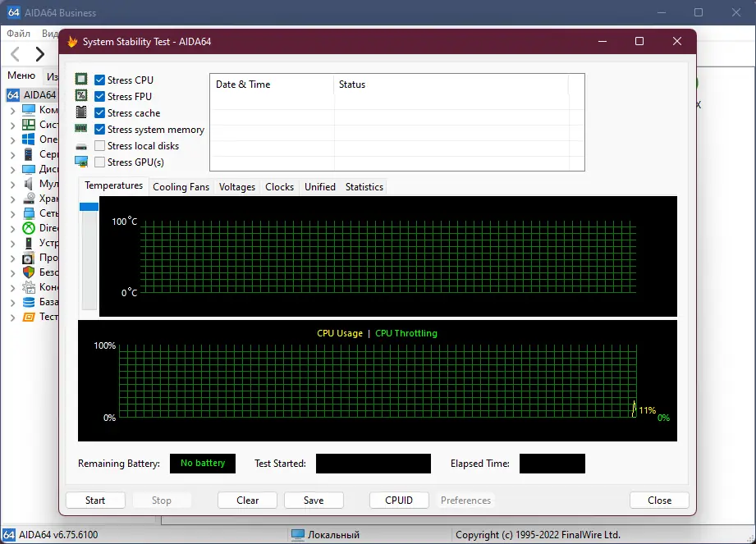Viewport: 756px width, 544px height.
Task: Click the DirectX Xbox icon in the tree
Action: coord(29,228)
